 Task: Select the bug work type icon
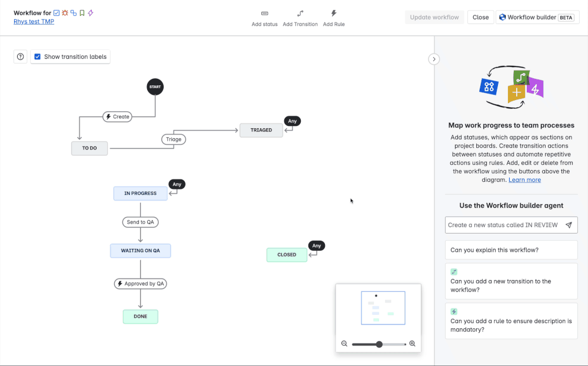(x=65, y=13)
